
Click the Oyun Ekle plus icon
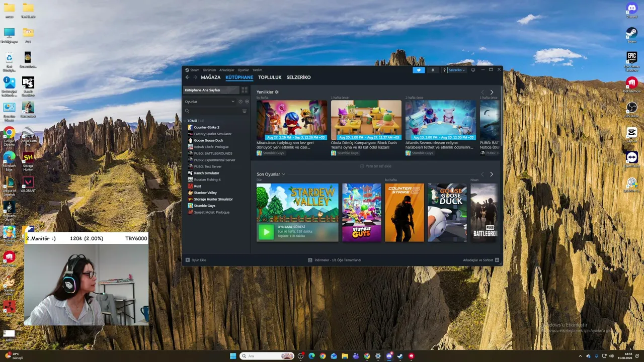tap(188, 260)
